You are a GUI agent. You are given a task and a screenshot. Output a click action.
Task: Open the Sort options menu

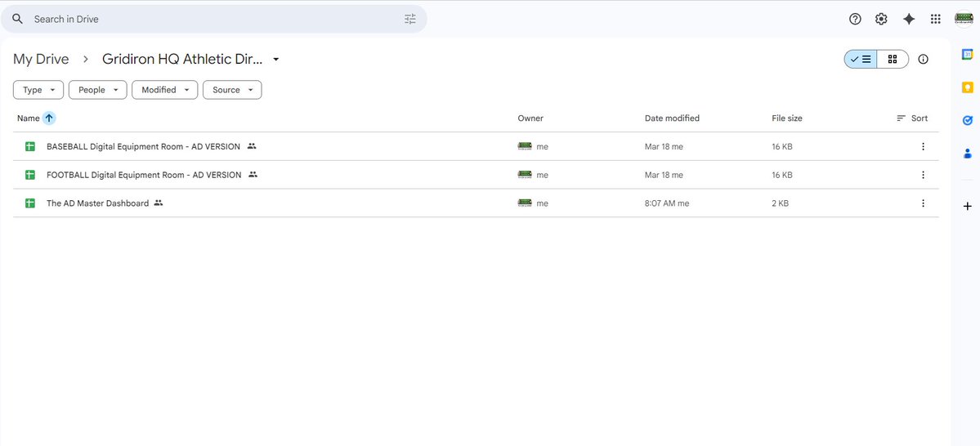pos(912,118)
